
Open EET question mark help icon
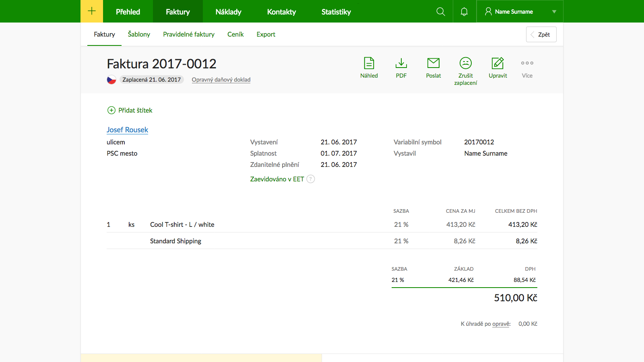tap(311, 179)
